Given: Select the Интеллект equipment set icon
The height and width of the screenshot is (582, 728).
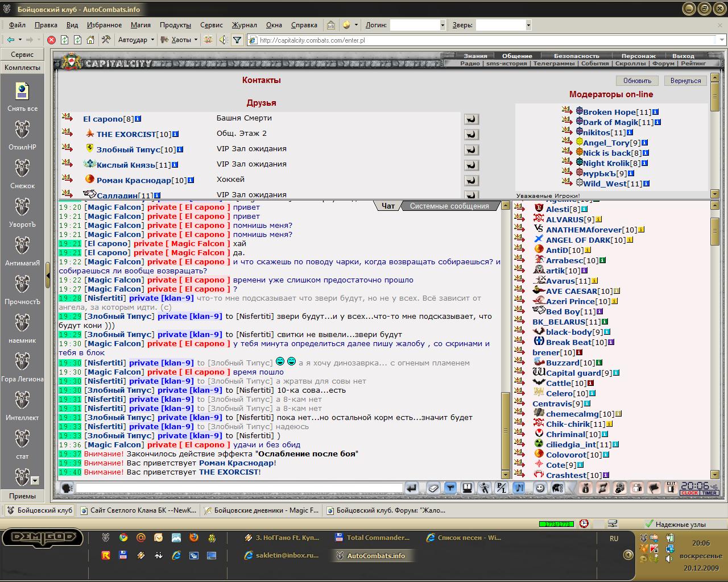Looking at the screenshot, I should [x=22, y=400].
